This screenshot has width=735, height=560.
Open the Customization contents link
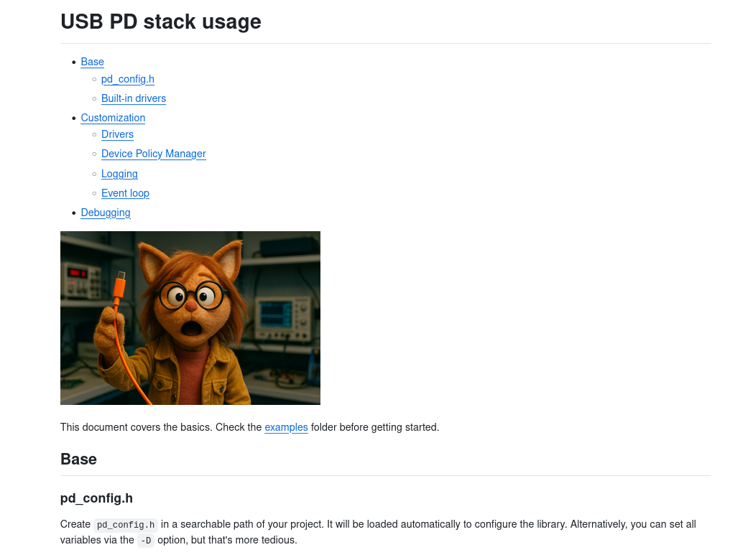point(113,118)
